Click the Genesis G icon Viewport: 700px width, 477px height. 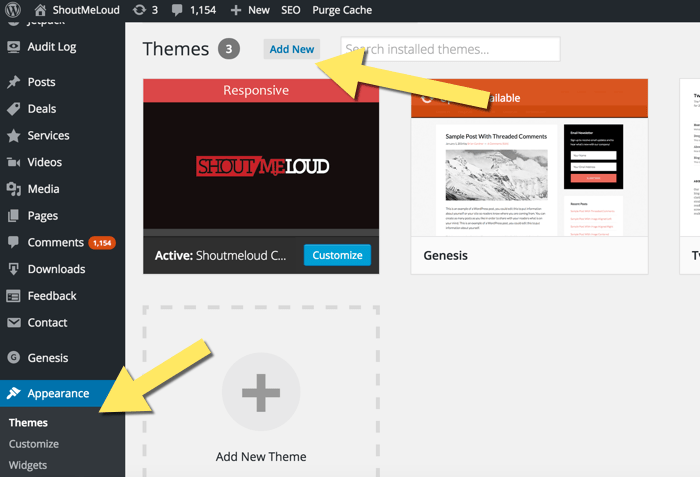(x=14, y=358)
